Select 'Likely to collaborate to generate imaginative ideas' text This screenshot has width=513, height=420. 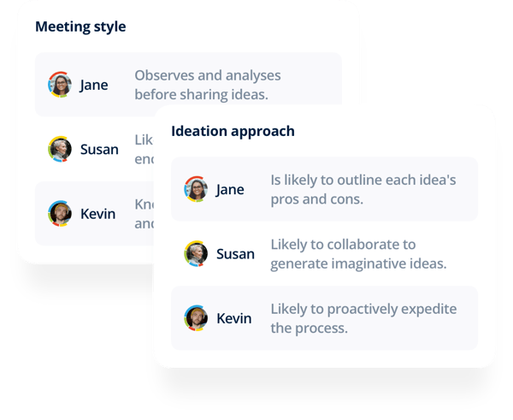[x=357, y=253]
